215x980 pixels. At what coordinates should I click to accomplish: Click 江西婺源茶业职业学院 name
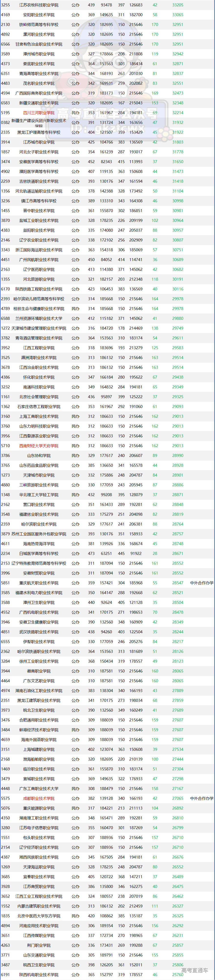tap(39, 436)
